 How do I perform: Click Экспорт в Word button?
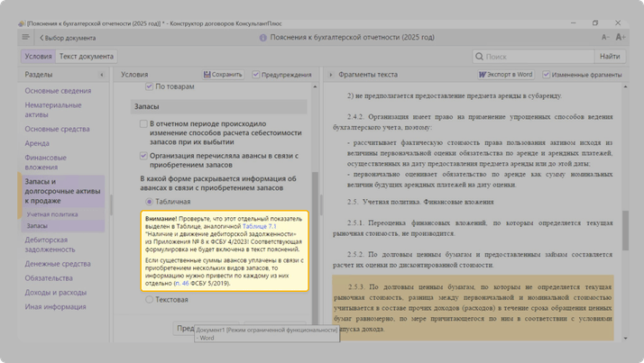506,74
